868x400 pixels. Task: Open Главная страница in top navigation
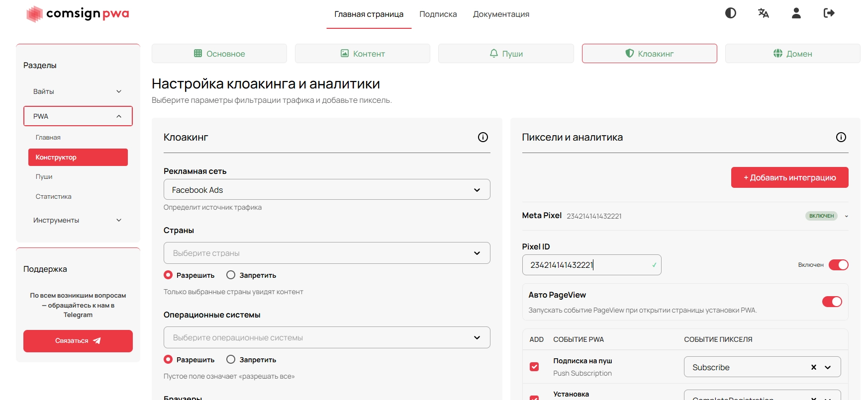tap(369, 14)
